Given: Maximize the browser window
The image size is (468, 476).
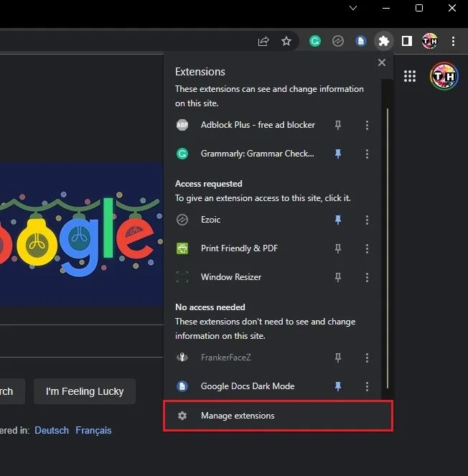Looking at the screenshot, I should pos(419,8).
